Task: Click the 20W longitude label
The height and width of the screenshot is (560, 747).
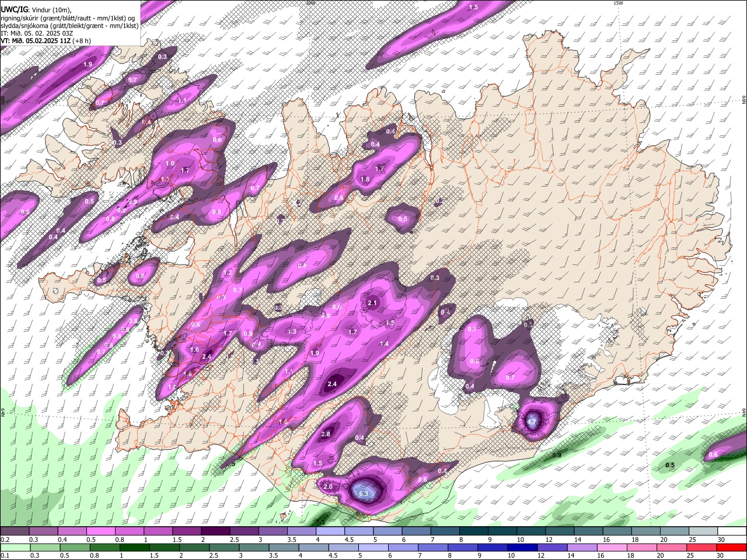Action: tap(310, 3)
